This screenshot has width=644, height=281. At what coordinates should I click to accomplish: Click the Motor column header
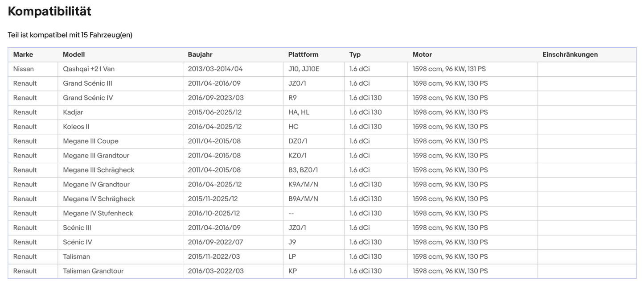click(x=422, y=54)
